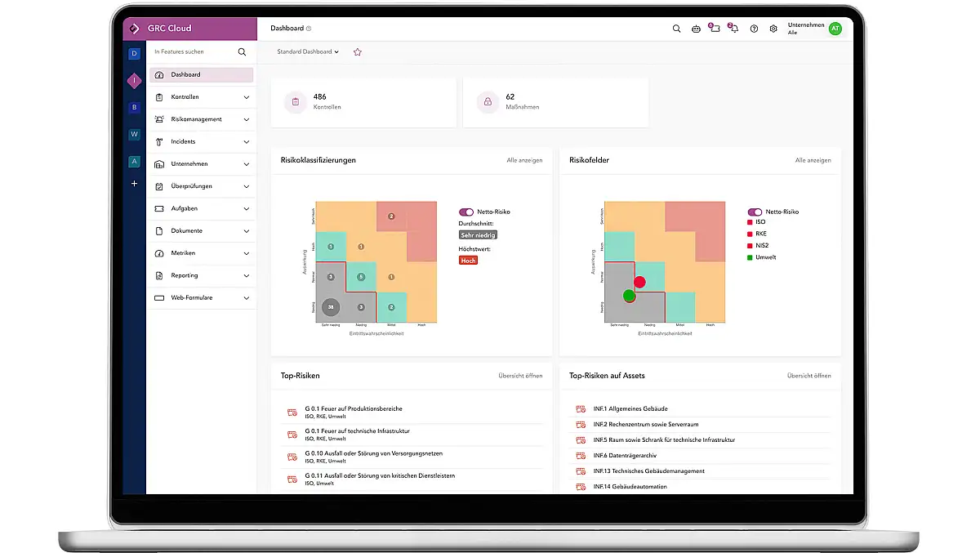Click the help question mark icon
The height and width of the screenshot is (553, 980).
click(x=753, y=29)
